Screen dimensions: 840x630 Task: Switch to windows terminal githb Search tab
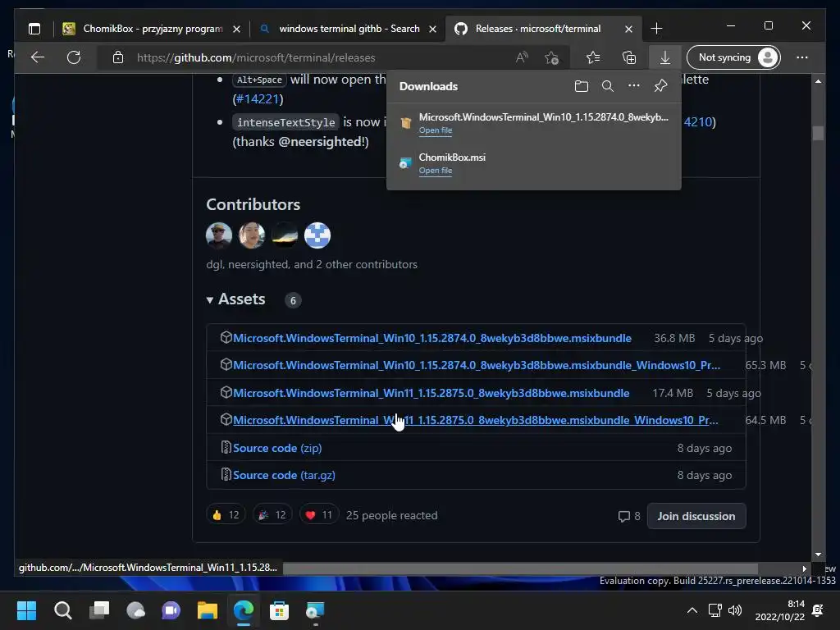point(348,29)
